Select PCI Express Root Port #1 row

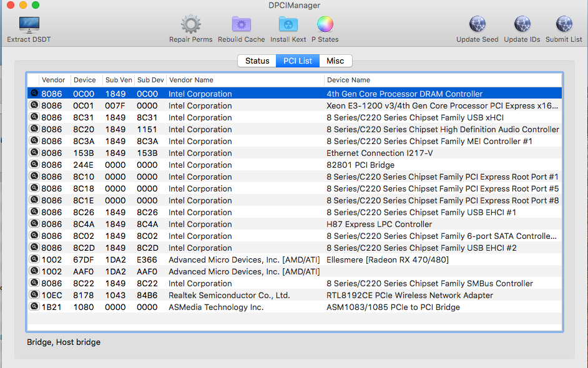295,177
